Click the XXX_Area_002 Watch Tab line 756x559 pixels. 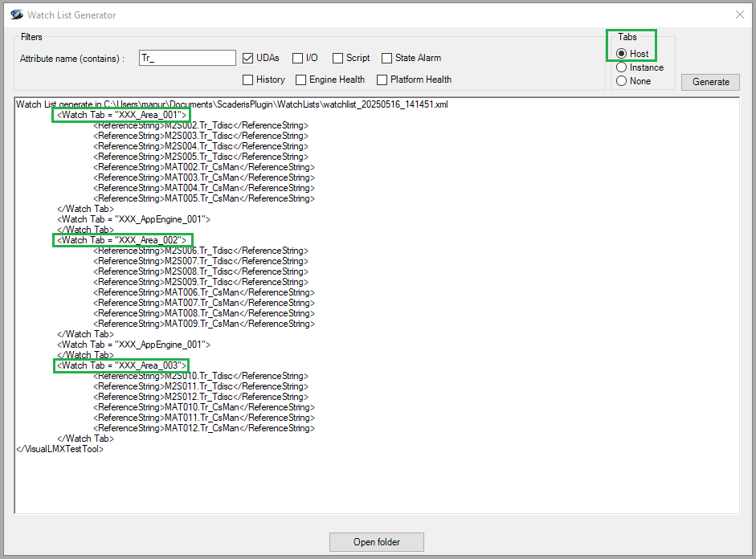(x=121, y=240)
